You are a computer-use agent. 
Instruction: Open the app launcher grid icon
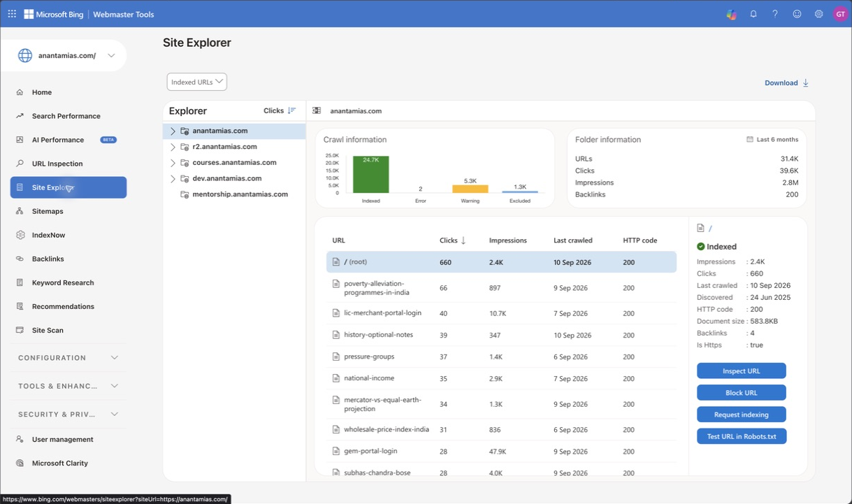[12, 14]
